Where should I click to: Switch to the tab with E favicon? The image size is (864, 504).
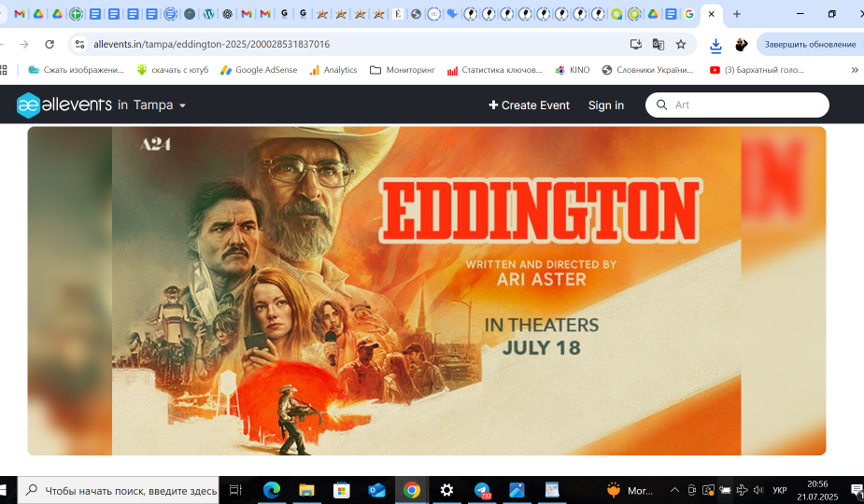click(x=397, y=14)
